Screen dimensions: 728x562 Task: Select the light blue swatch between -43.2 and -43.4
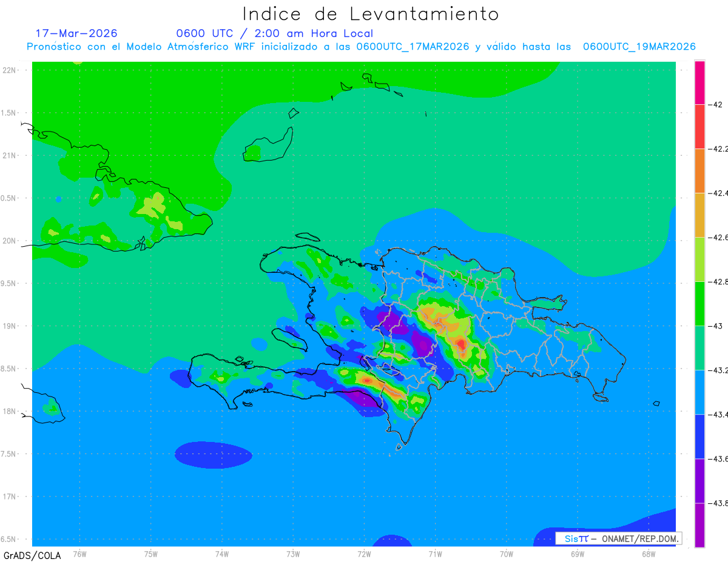[699, 392]
